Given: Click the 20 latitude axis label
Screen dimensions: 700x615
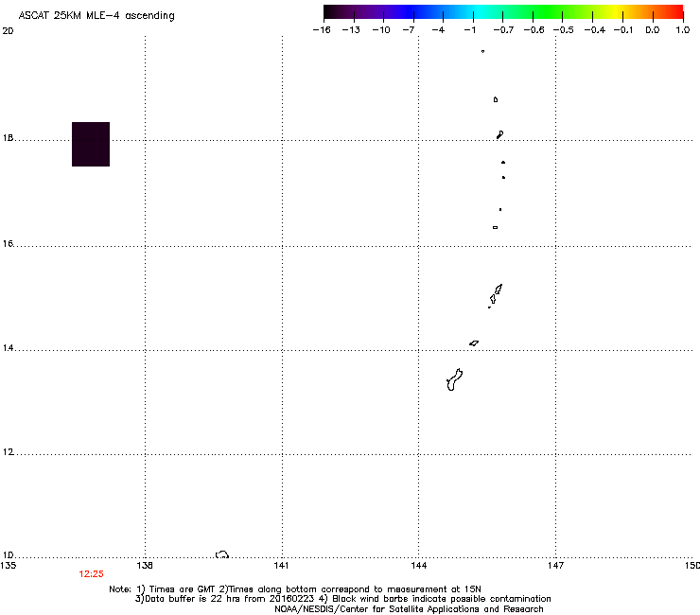Looking at the screenshot, I should (8, 31).
